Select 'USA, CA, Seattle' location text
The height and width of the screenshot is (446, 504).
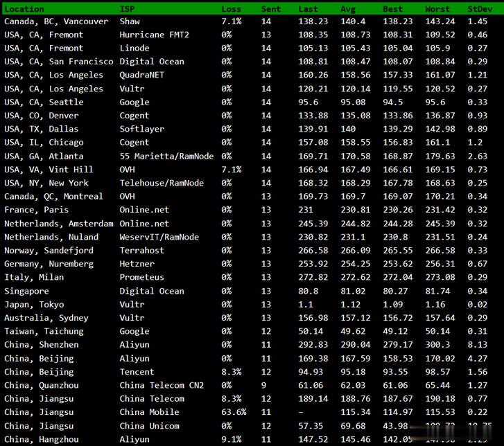[x=44, y=102]
